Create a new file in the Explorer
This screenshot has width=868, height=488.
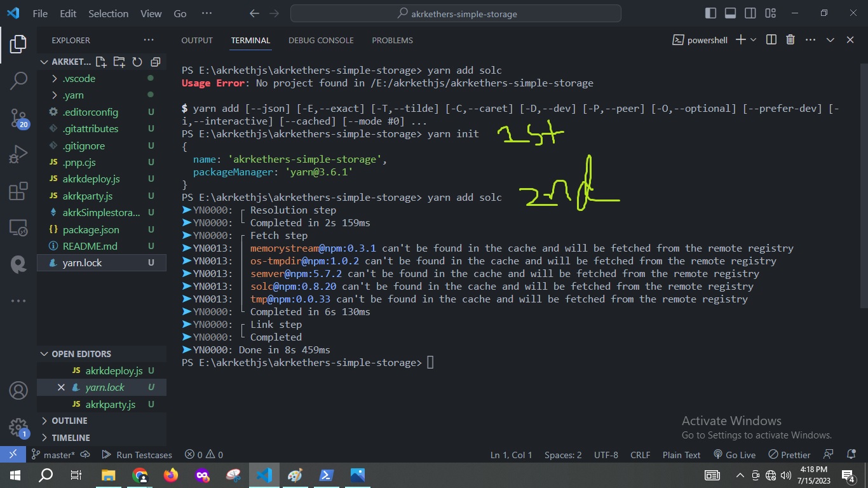tap(100, 61)
